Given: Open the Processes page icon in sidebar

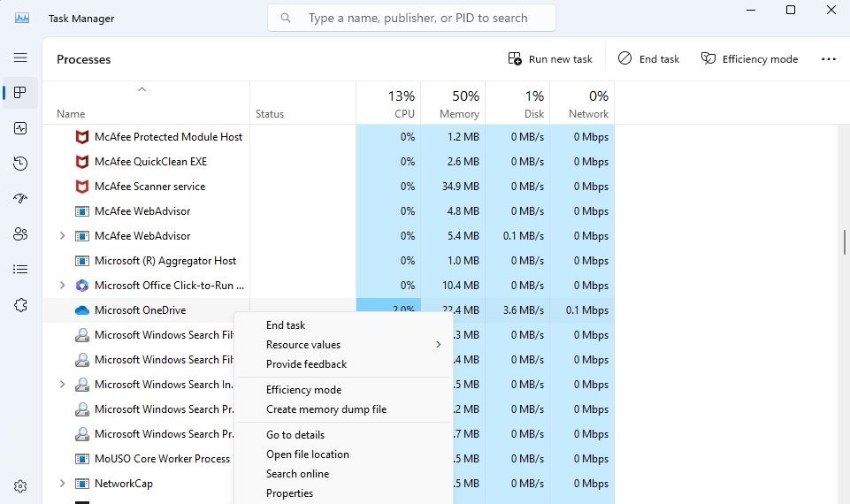Looking at the screenshot, I should (20, 93).
